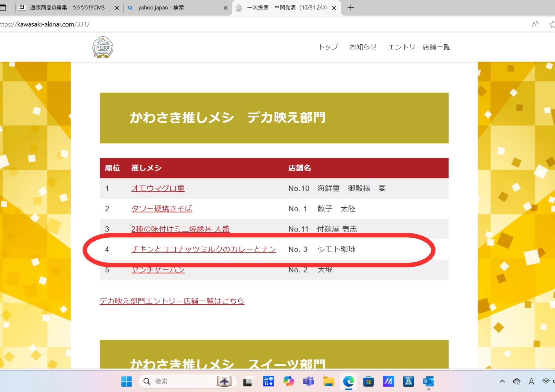Open the Windows Start menu
Viewport: 555px width, 392px height.
tap(127, 381)
